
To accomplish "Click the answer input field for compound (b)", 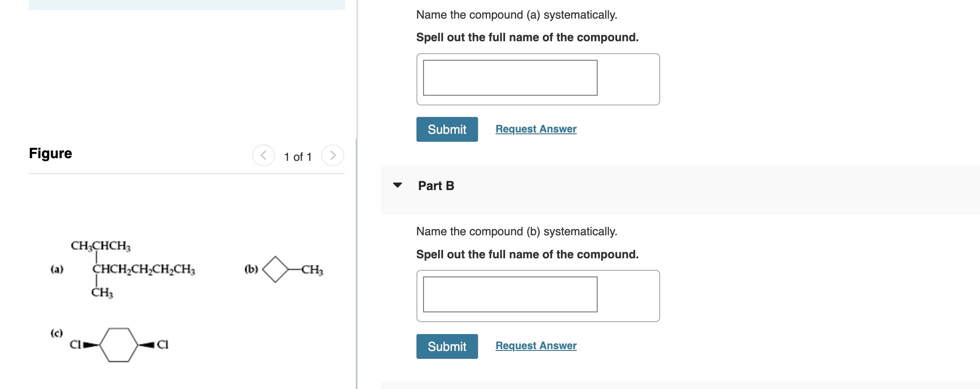I will pyautogui.click(x=509, y=294).
